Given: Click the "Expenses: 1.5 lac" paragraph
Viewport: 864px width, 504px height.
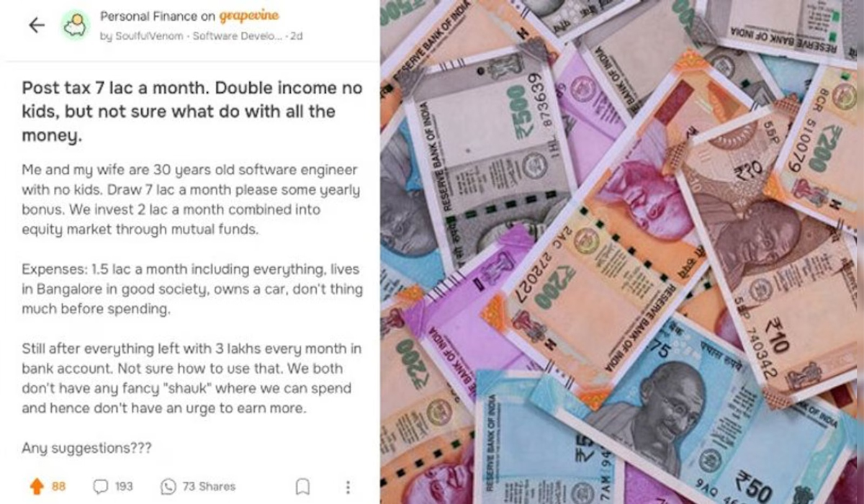Looking at the screenshot, I should (x=191, y=289).
